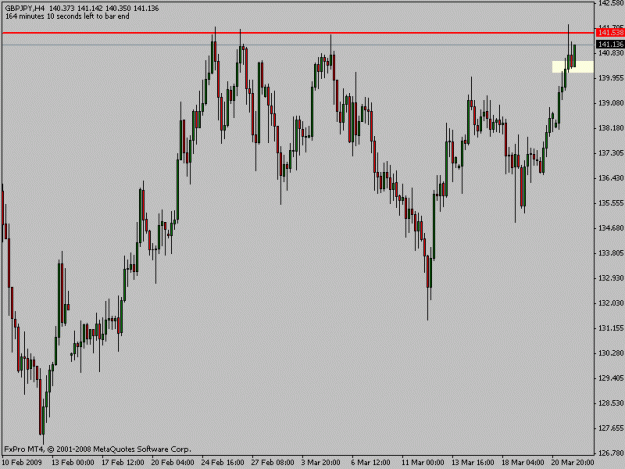Click the 131.155 price axis label

(x=610, y=328)
